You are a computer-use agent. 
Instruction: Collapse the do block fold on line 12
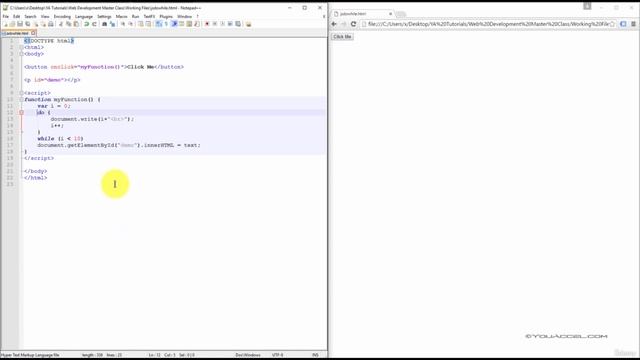point(21,113)
